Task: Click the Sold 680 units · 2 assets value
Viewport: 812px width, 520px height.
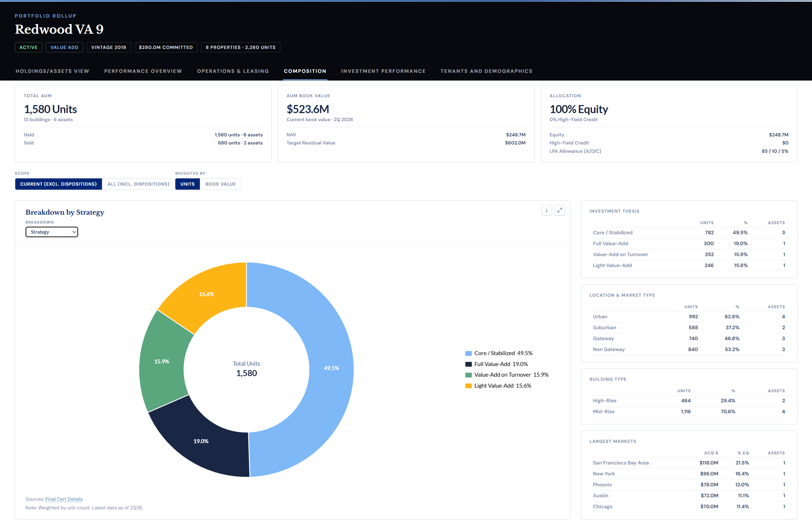Action: coord(240,143)
